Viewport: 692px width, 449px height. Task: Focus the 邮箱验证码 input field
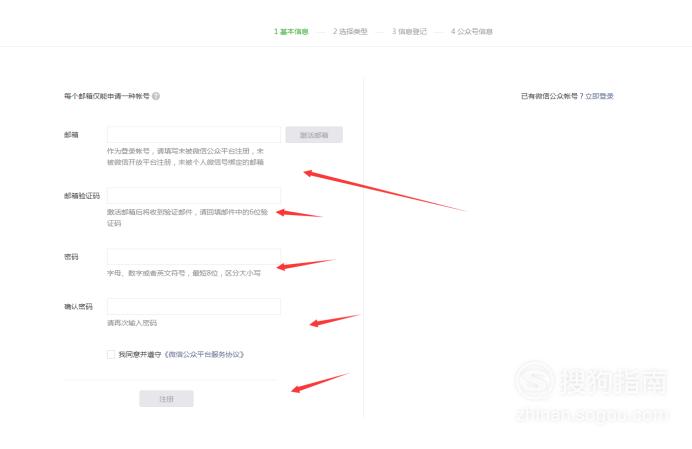click(194, 196)
